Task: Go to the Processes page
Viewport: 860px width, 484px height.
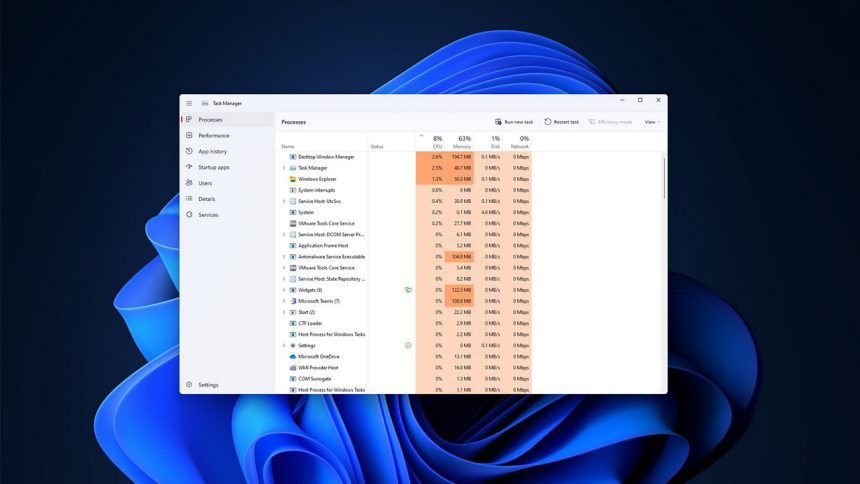Action: pyautogui.click(x=227, y=119)
